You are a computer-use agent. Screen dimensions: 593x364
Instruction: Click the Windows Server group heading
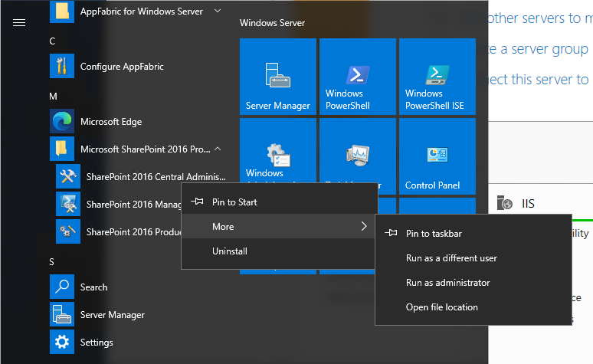(x=272, y=23)
